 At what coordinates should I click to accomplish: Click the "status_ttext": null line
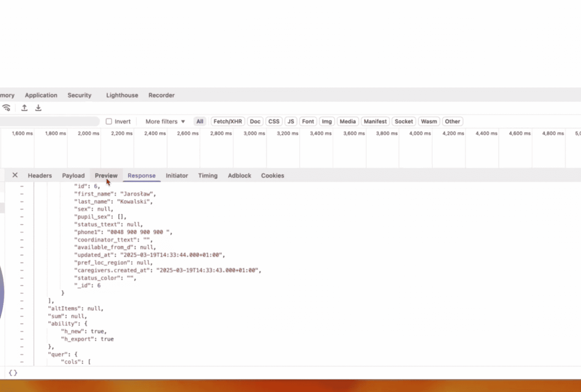click(x=108, y=224)
